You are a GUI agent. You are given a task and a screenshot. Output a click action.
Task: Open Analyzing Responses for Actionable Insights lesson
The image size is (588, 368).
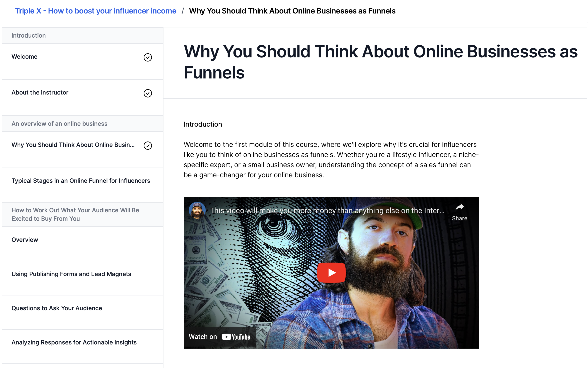coord(74,343)
